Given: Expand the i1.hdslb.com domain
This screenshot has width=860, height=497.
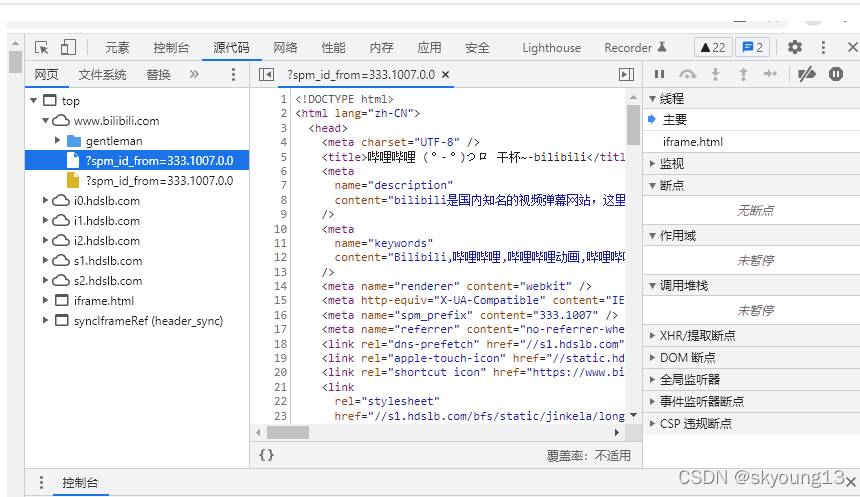Looking at the screenshot, I should 46,221.
